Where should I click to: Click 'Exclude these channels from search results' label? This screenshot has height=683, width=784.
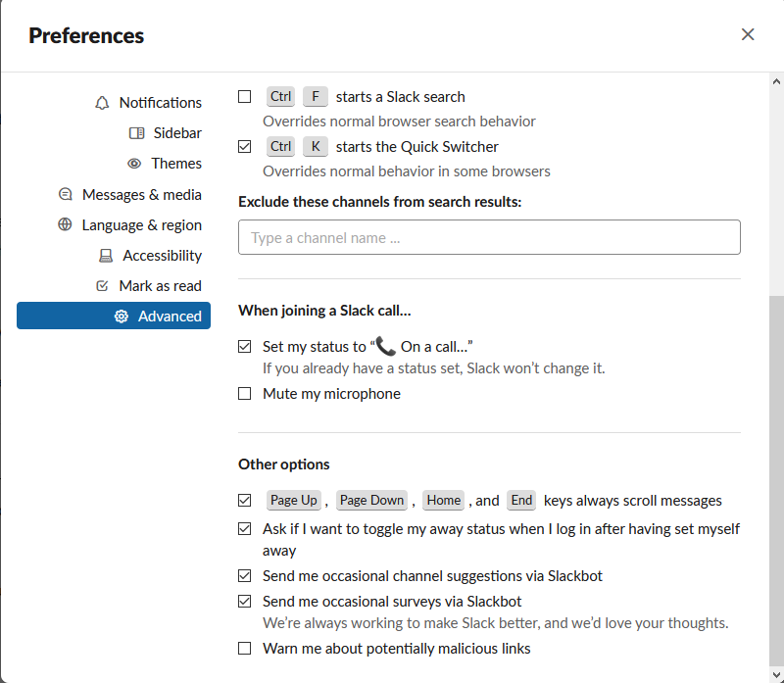(380, 202)
